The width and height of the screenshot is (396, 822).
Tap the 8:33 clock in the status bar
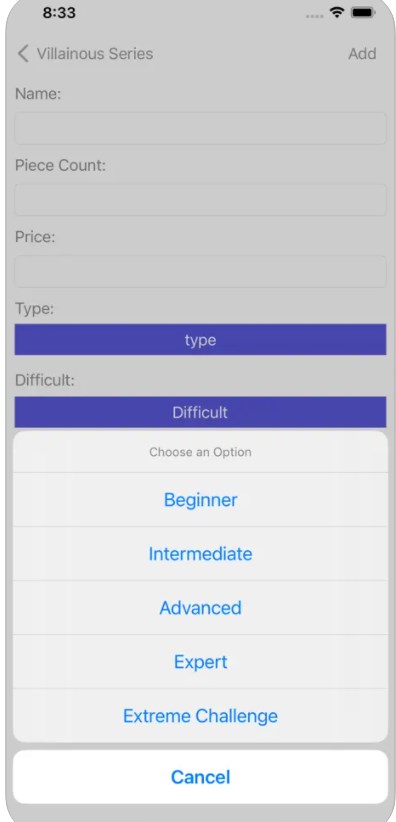[59, 13]
